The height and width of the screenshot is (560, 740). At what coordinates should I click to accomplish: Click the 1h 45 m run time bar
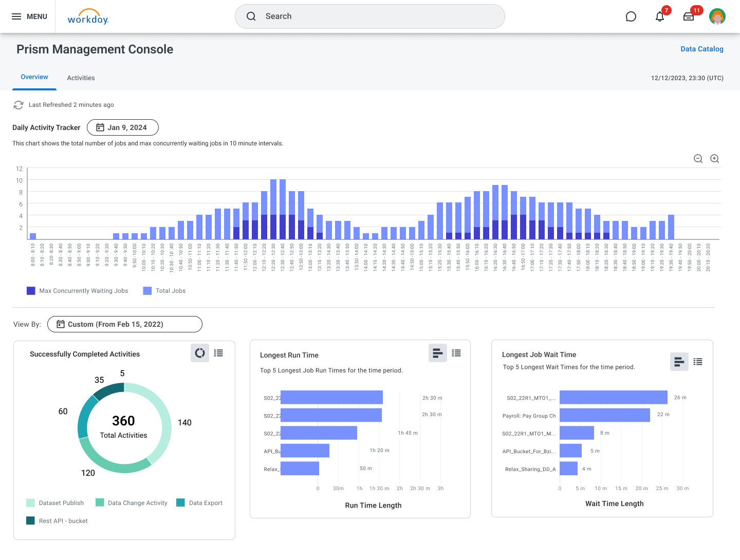[x=319, y=433]
